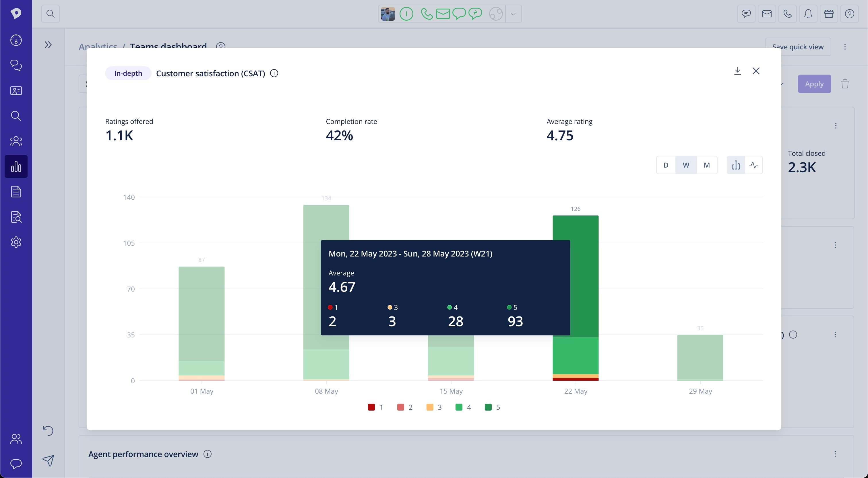Screen dimensions: 868x478
Task: Open the settings gear in sidebar
Action: point(16,242)
